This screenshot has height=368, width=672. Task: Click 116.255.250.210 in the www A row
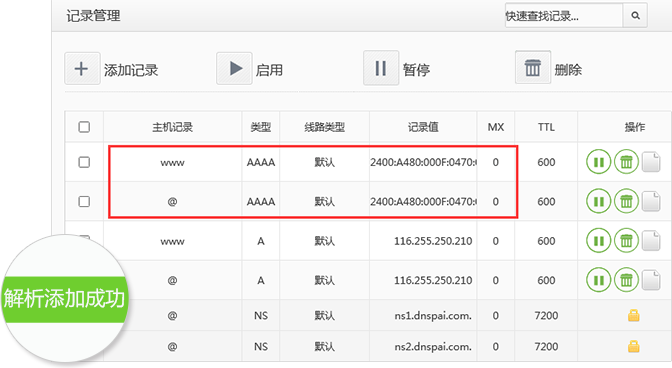(433, 241)
